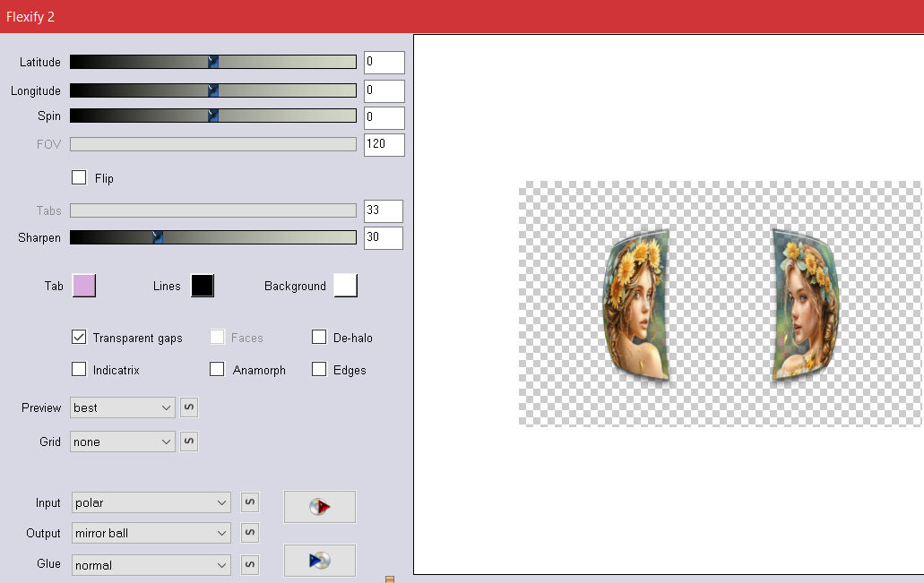924x583 pixels.
Task: Expand the Glue mode dropdown
Action: pos(151,565)
